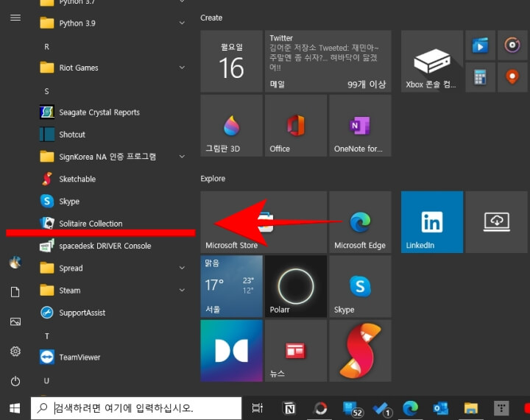Viewport: 530px width, 420px height.
Task: Open the Groove Music small tile
Action: 512,46
